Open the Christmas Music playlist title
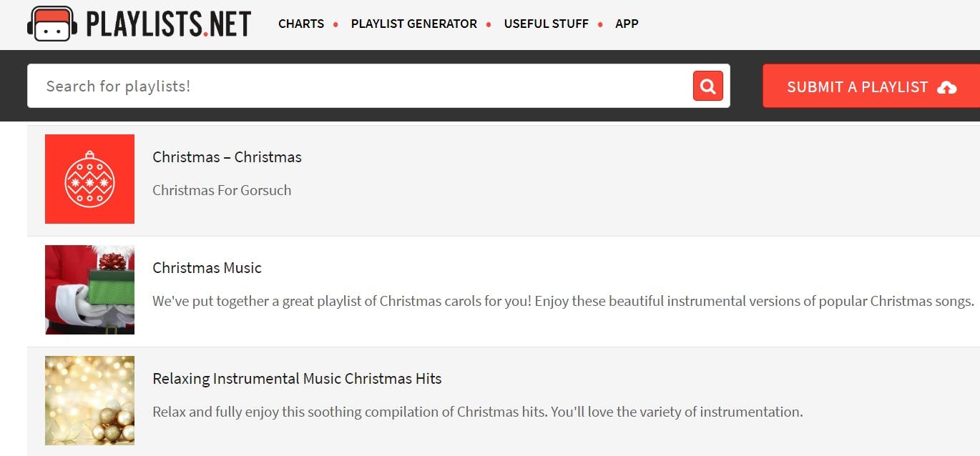 coord(207,268)
